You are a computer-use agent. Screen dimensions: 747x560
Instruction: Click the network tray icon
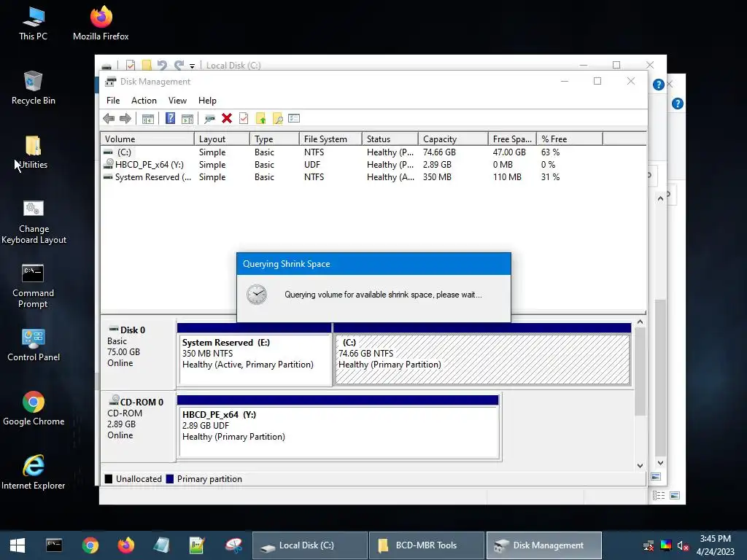[x=649, y=545]
